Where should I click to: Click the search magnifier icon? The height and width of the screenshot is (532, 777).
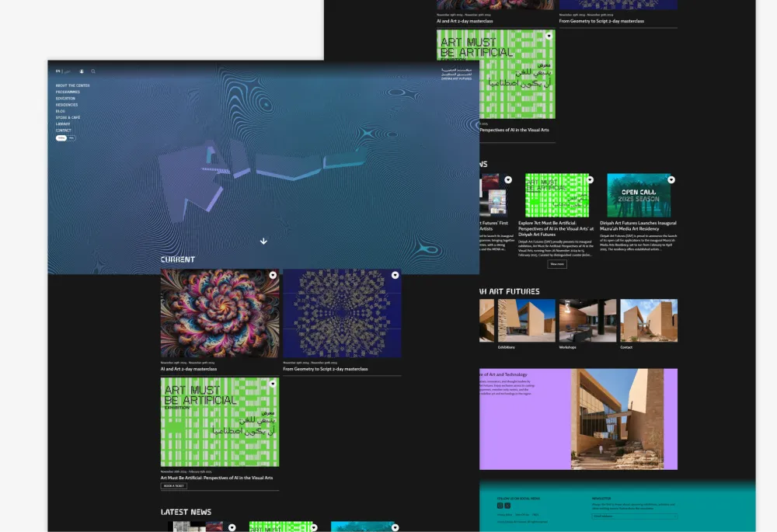click(x=93, y=71)
